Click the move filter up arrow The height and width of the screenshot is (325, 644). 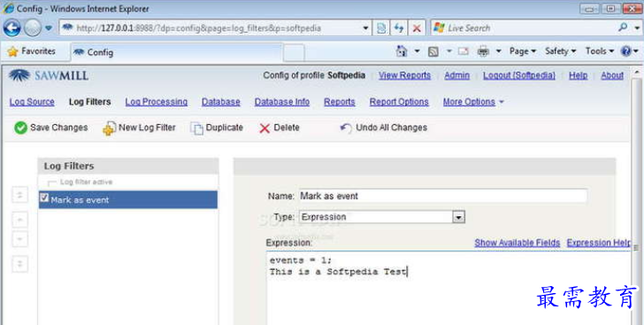tap(19, 220)
